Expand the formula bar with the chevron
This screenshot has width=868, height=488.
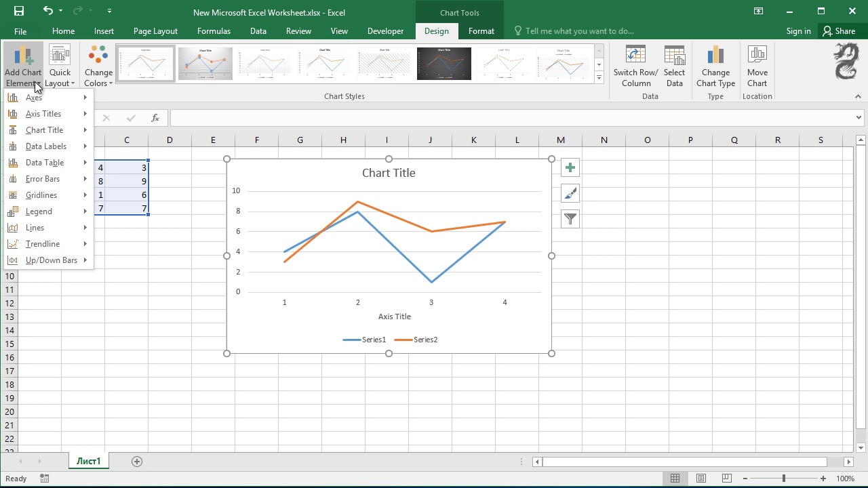tap(859, 118)
